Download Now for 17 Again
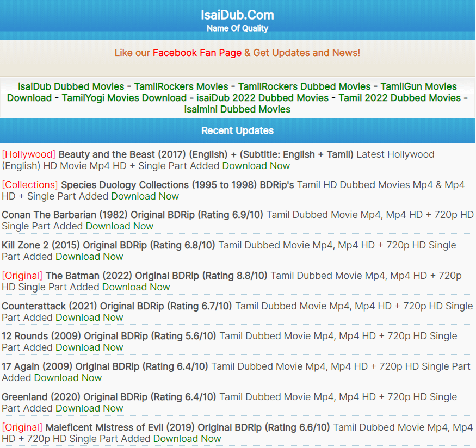476x448 pixels. (67, 378)
